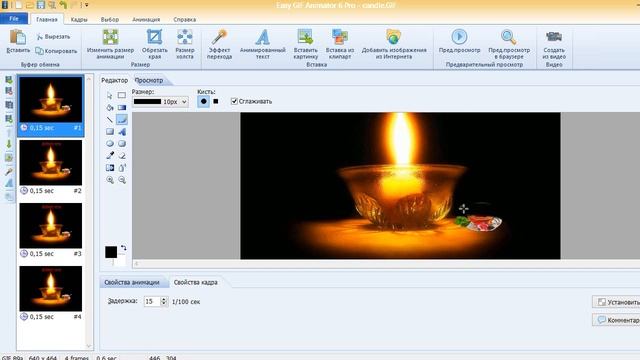Viewport: 640px width, 360px height.
Task: Click Копировать copy button
Action: click(56, 51)
